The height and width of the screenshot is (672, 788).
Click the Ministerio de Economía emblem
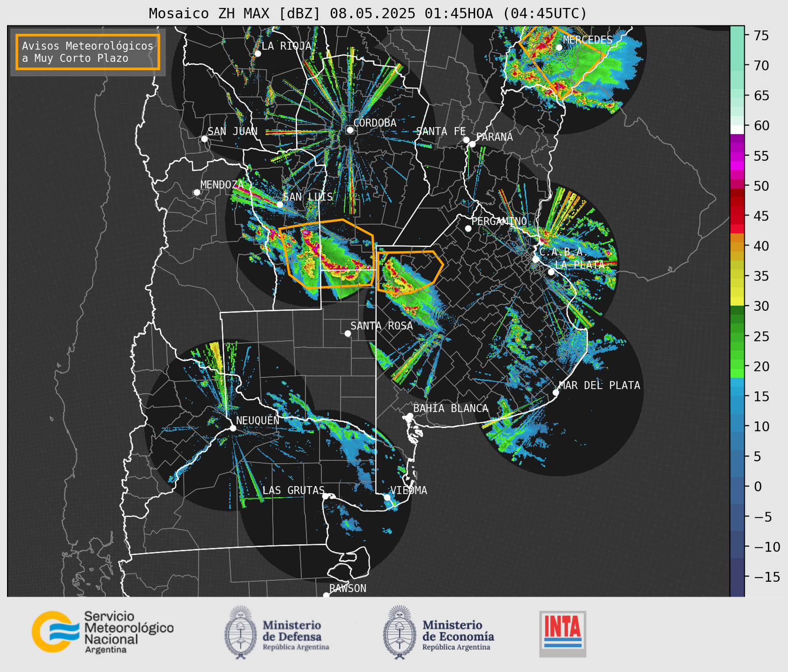point(399,632)
